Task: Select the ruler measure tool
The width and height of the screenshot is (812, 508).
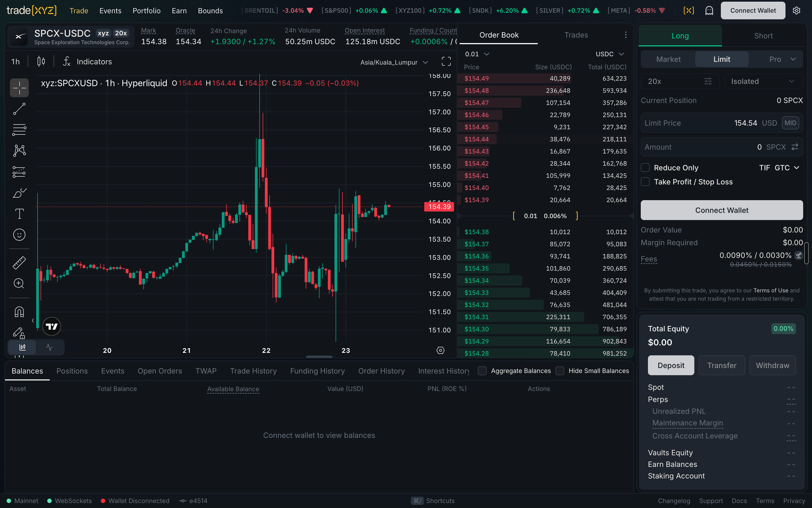Action: coord(19,263)
